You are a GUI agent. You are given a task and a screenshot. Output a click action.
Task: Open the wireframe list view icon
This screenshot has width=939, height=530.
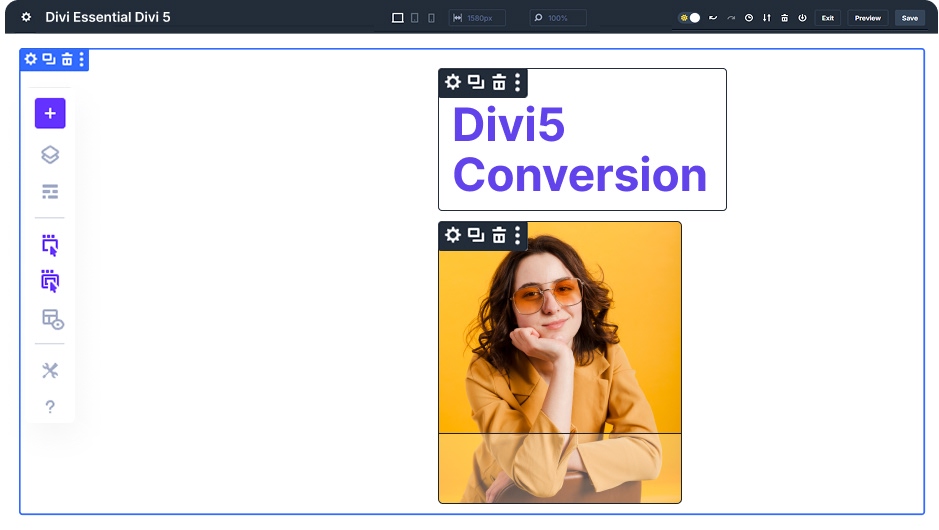click(x=50, y=192)
